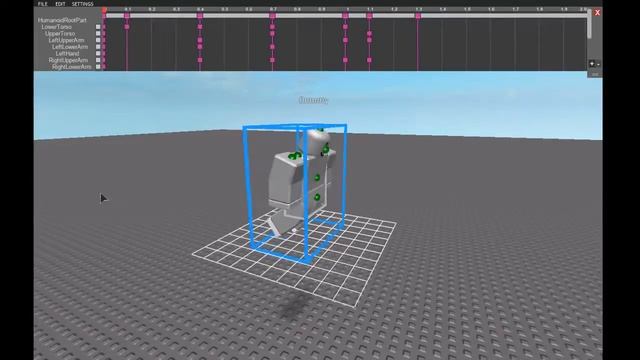The width and height of the screenshot is (640, 360).
Task: Select the summary keyframe at 1.3
Action: [418, 16]
